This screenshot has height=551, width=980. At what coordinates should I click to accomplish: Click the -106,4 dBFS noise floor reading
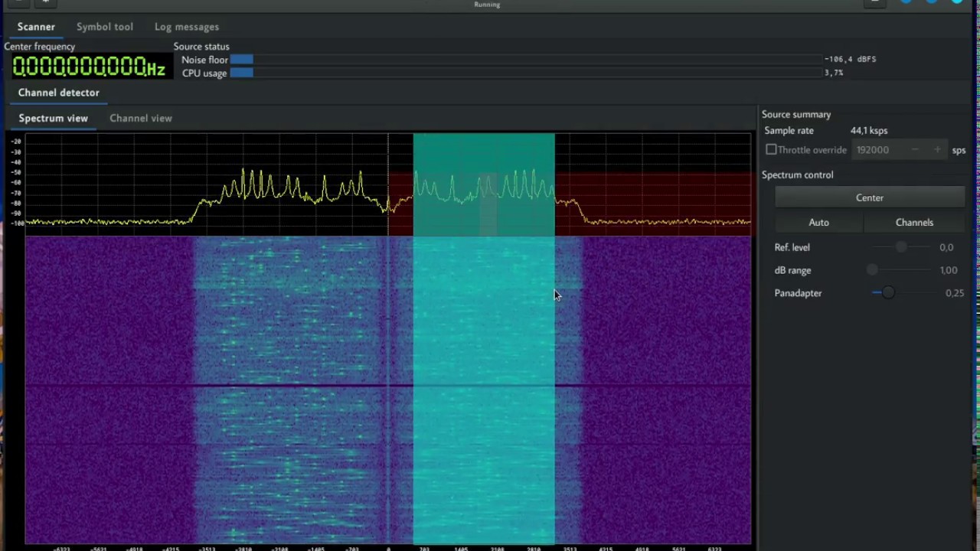(850, 59)
